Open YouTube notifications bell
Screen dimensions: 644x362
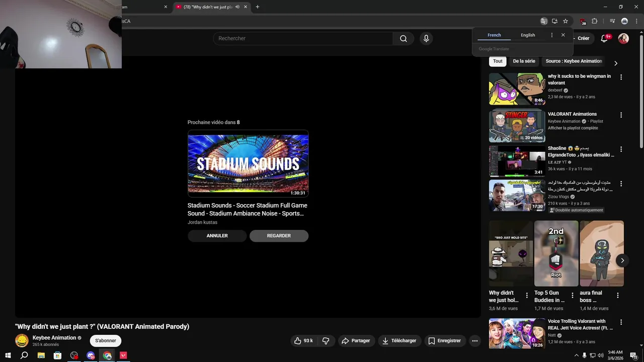[x=605, y=39]
